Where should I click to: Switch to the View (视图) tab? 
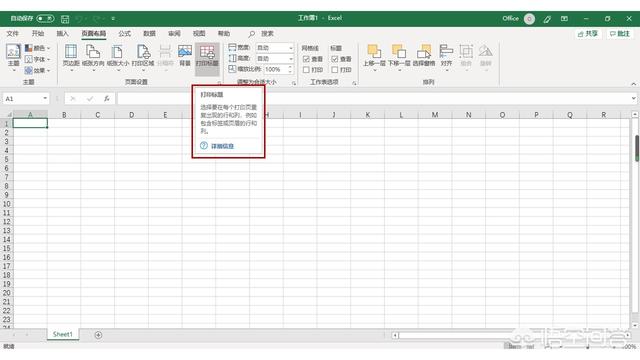(x=199, y=33)
